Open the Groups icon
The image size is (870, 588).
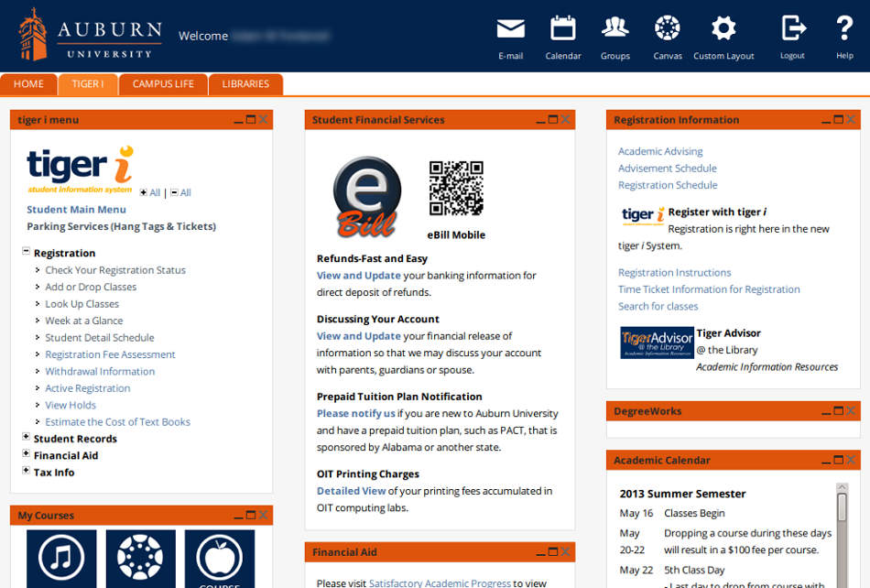[614, 27]
